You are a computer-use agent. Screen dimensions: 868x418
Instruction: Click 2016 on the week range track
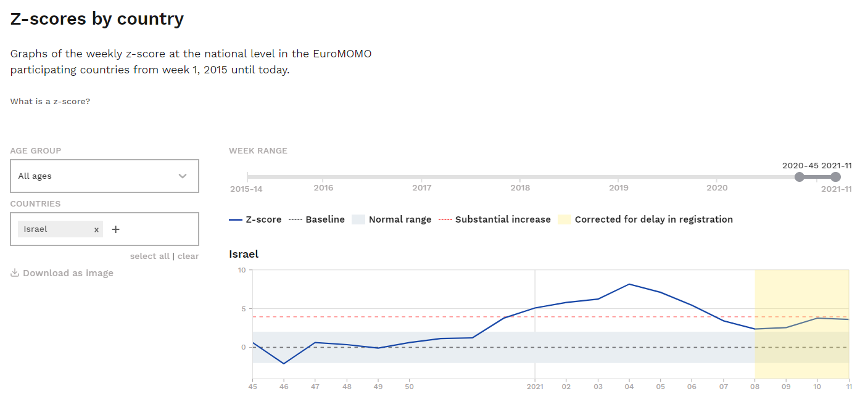pyautogui.click(x=323, y=177)
